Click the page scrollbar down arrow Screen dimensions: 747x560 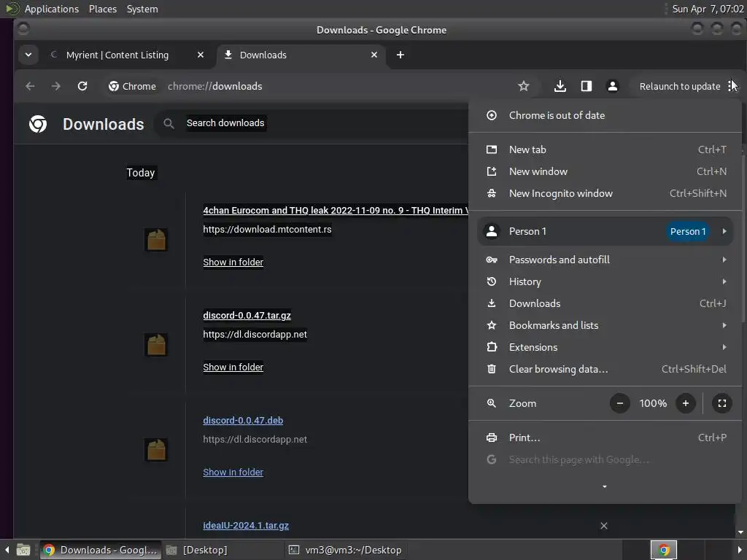tap(740, 532)
